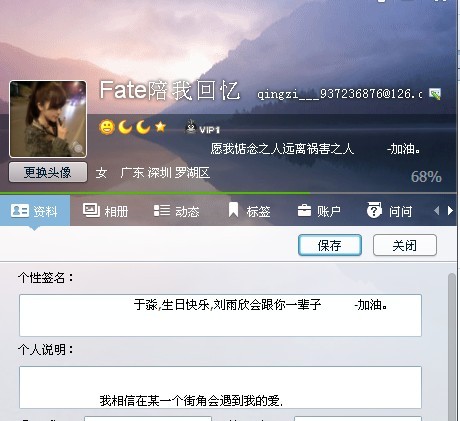This screenshot has height=421, width=460.
Task: Select the 标签 tags tab
Action: point(249,211)
